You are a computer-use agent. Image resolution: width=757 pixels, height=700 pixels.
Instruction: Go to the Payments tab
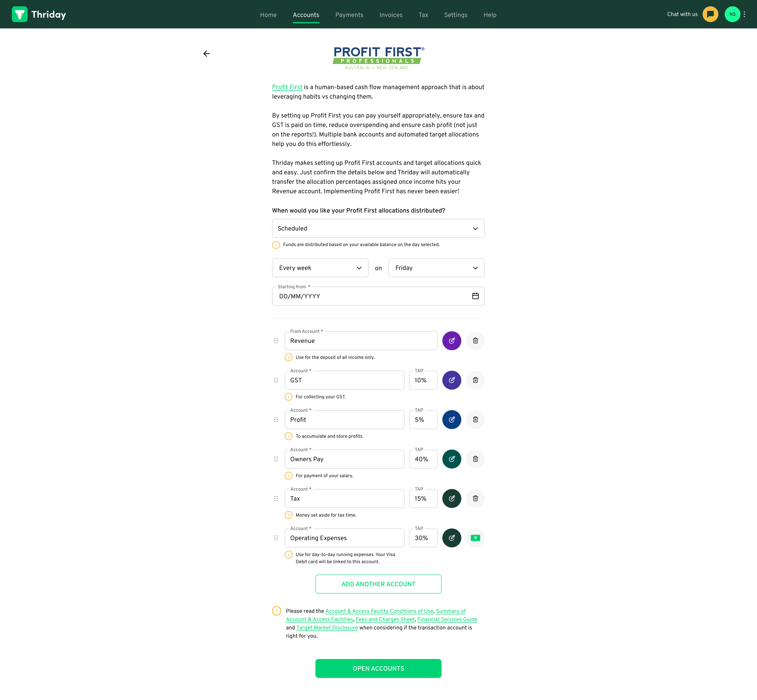[349, 15]
